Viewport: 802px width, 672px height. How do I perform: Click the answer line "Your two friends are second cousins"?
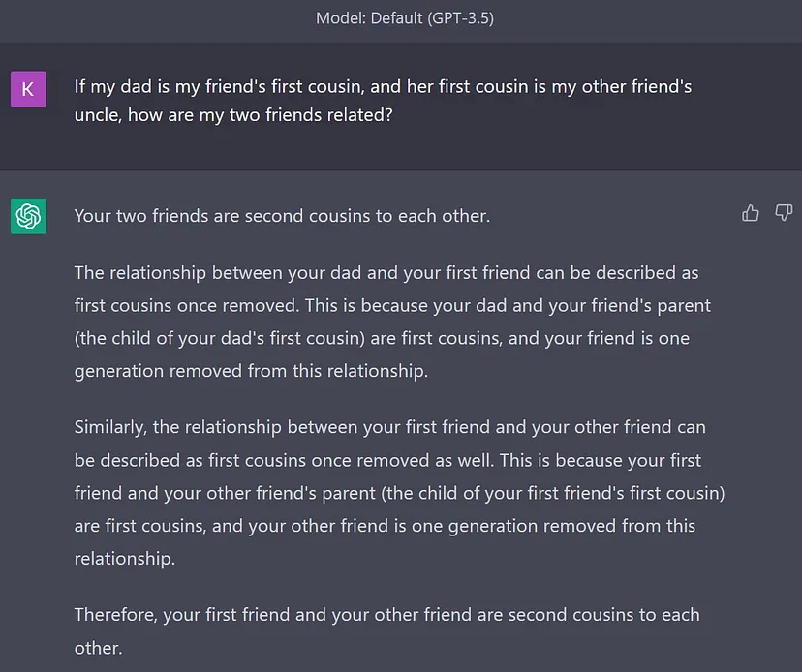click(282, 216)
